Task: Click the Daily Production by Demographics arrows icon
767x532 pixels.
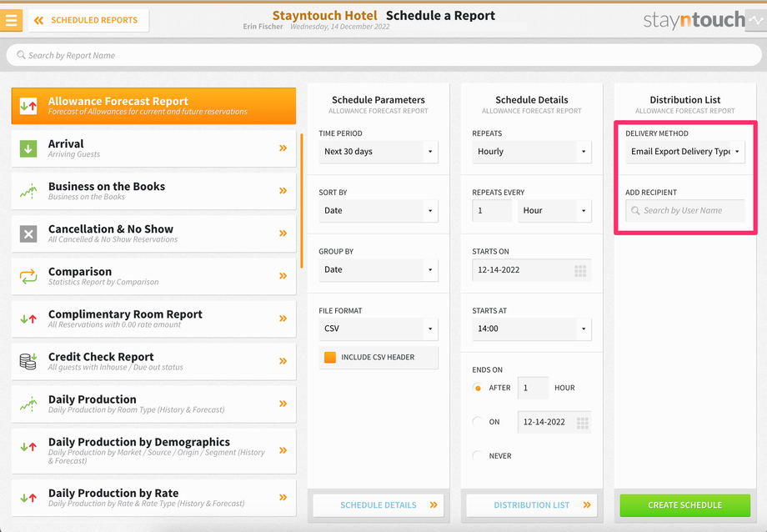Action: tap(28, 446)
